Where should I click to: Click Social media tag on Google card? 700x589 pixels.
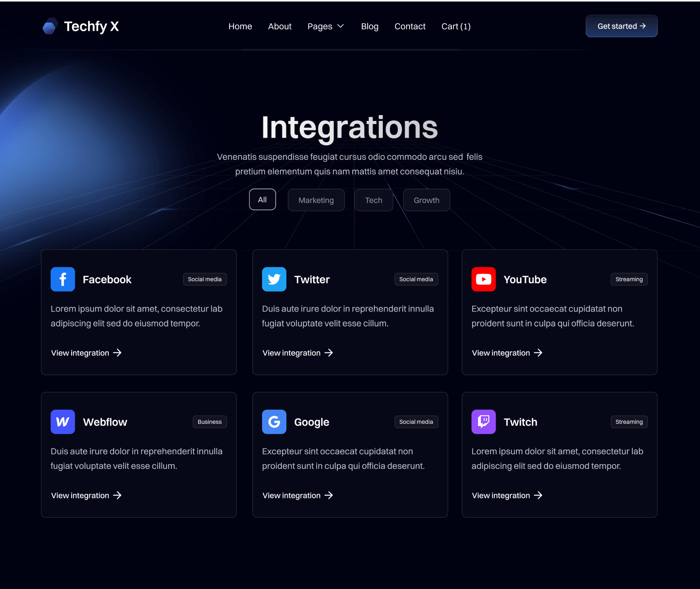(x=416, y=422)
